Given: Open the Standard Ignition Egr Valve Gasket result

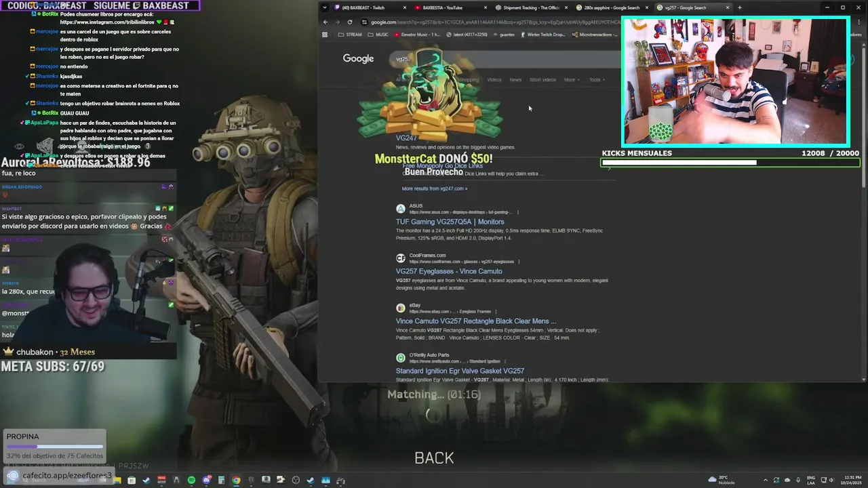Looking at the screenshot, I should tap(460, 371).
